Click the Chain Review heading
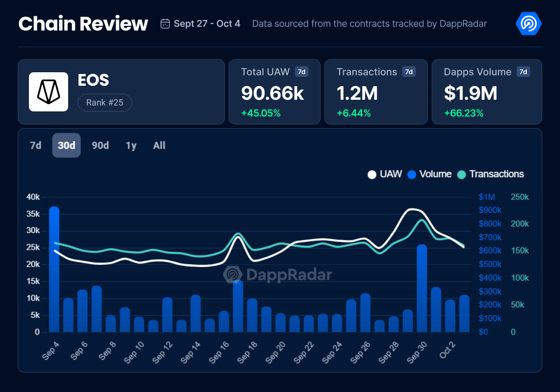560x392 pixels. (x=83, y=23)
